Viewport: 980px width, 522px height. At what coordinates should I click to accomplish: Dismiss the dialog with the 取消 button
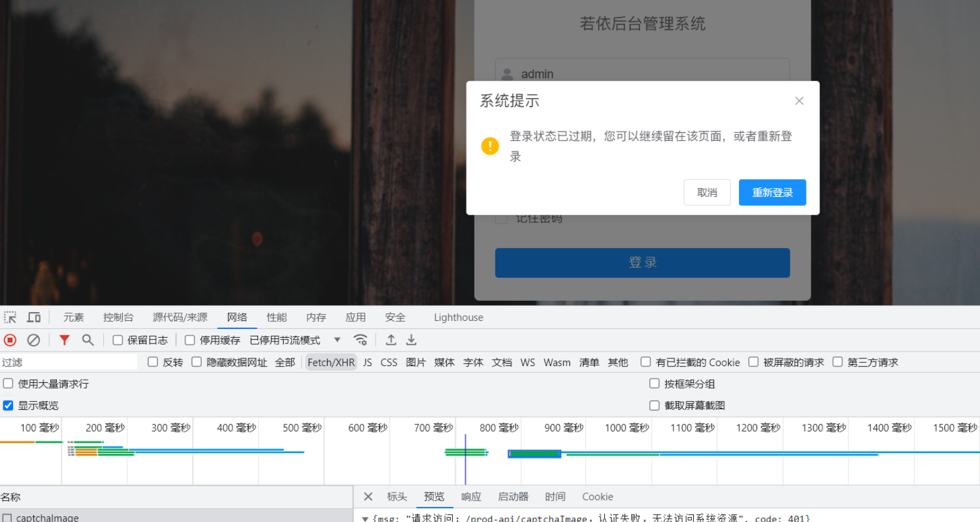(x=707, y=192)
